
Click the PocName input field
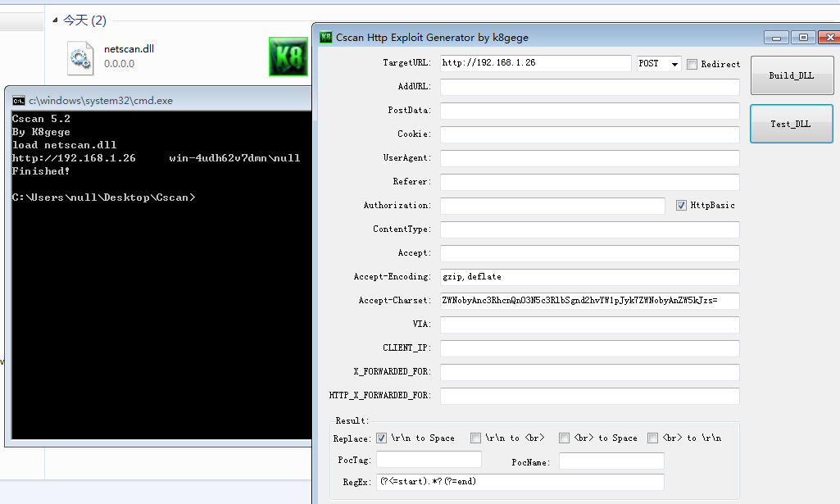tap(611, 461)
